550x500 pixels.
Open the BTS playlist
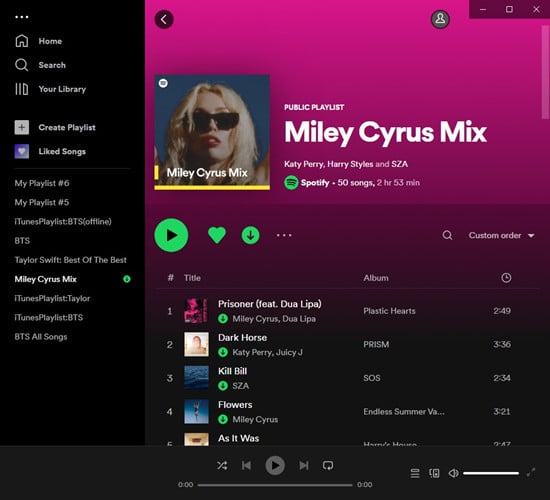22,241
